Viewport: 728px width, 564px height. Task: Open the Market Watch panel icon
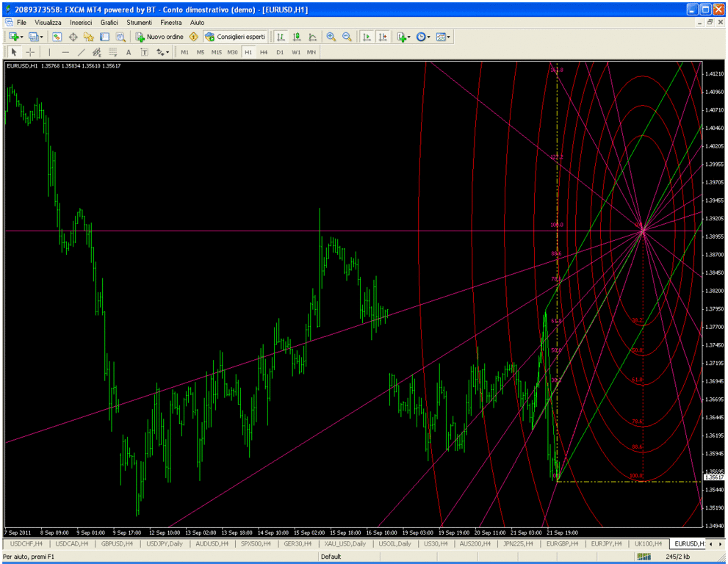57,37
